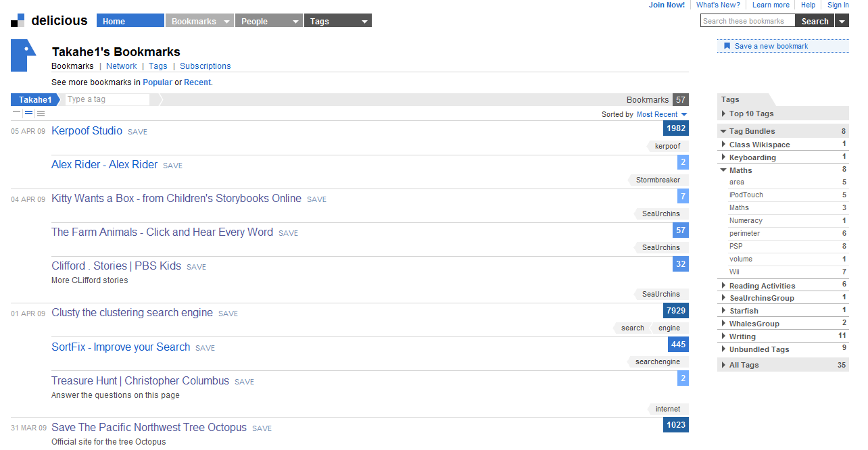Screen dimensions: 868x450
Task: Open the Kerpoof Studio bookmark
Action: click(x=87, y=131)
